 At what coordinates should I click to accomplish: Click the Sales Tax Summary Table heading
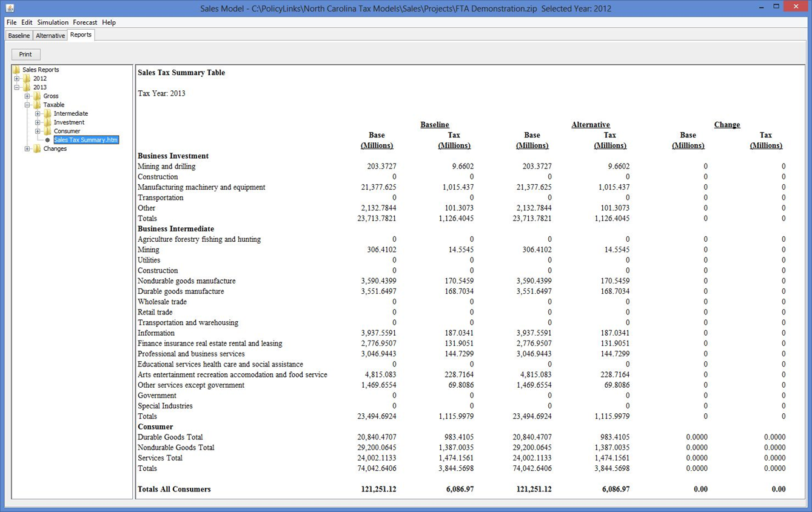(181, 73)
